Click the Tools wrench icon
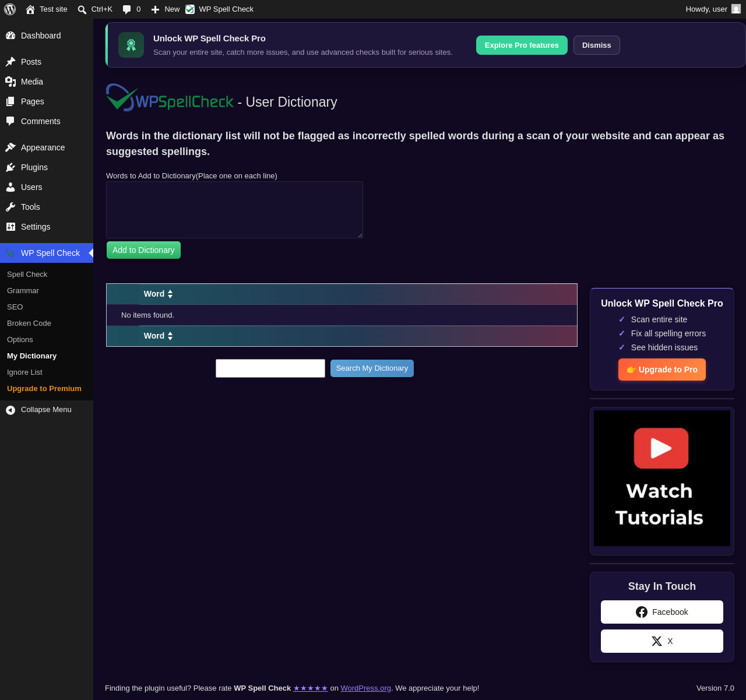The width and height of the screenshot is (746, 700). [10, 207]
